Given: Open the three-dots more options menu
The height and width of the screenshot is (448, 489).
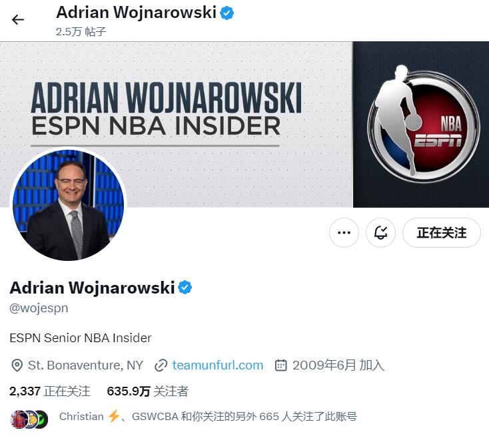Looking at the screenshot, I should tap(344, 233).
